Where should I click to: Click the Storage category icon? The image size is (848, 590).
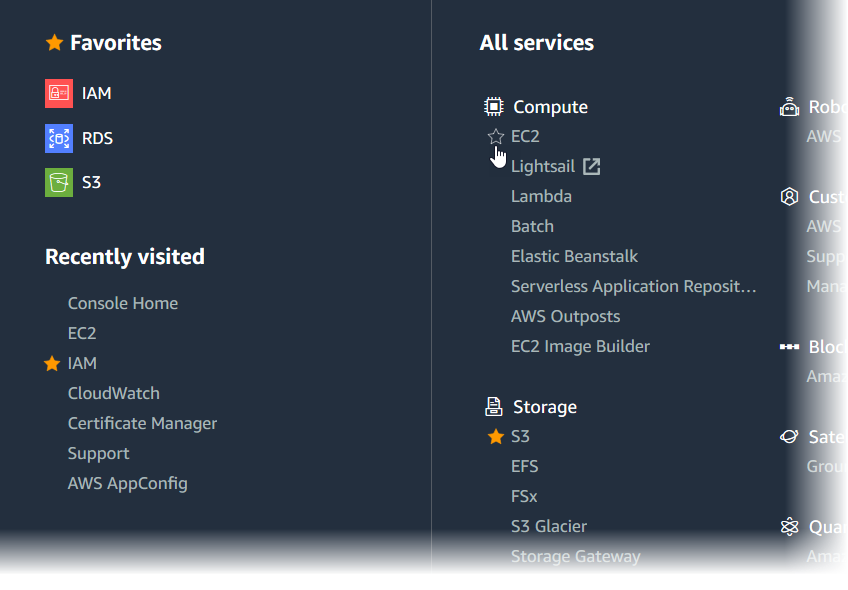pyautogui.click(x=493, y=407)
